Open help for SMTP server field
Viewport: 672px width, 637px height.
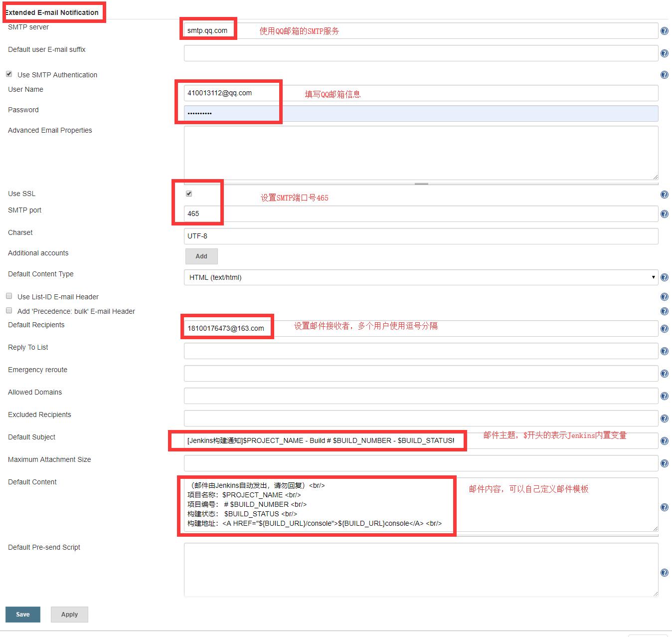[x=664, y=31]
